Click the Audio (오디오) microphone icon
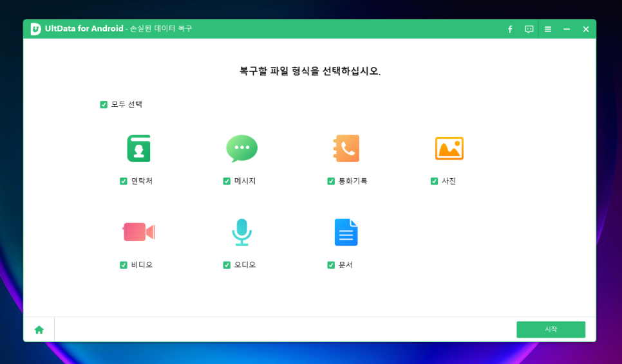The image size is (622, 364). pos(241,232)
